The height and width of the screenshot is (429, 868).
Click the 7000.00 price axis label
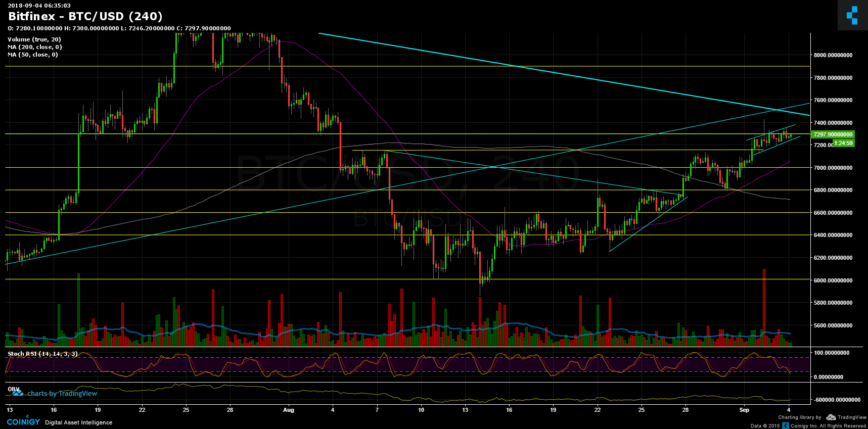[833, 168]
